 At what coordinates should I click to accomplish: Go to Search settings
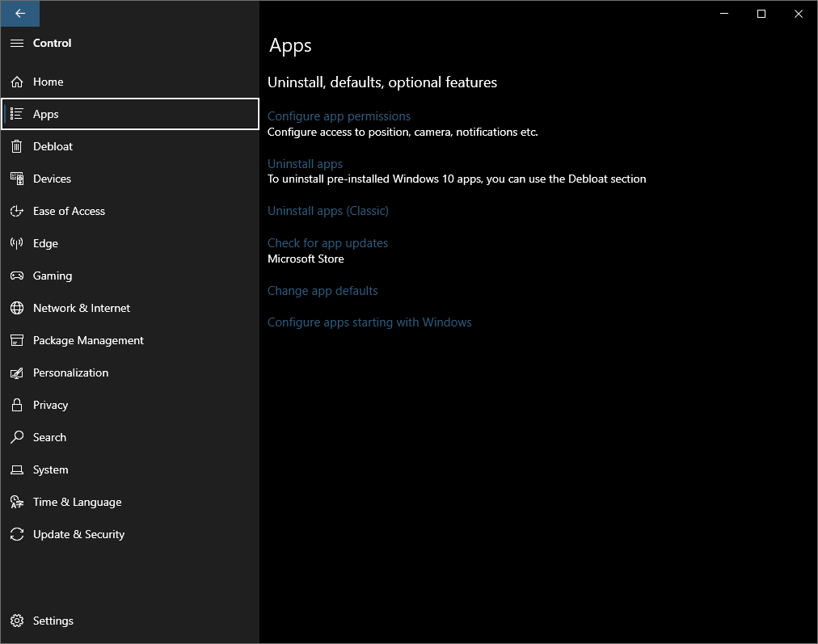pyautogui.click(x=130, y=437)
